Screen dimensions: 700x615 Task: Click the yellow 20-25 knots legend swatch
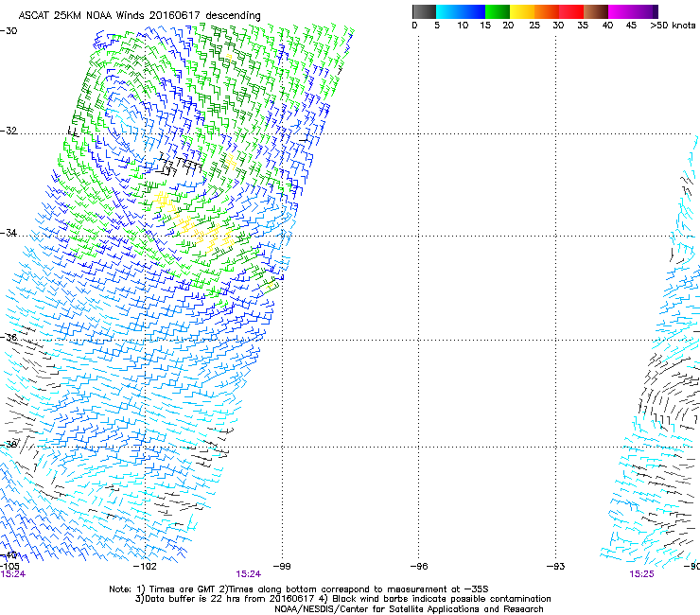tap(522, 11)
